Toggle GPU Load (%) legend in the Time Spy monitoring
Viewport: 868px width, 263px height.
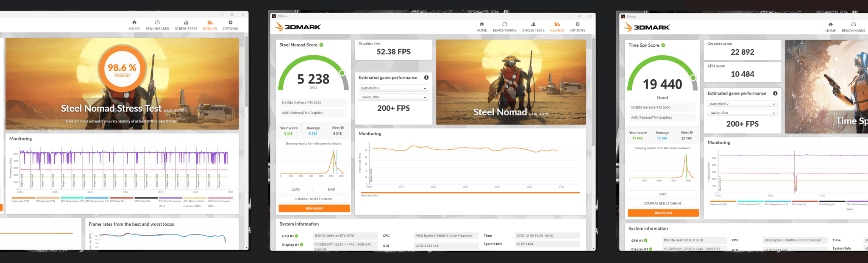click(x=804, y=203)
